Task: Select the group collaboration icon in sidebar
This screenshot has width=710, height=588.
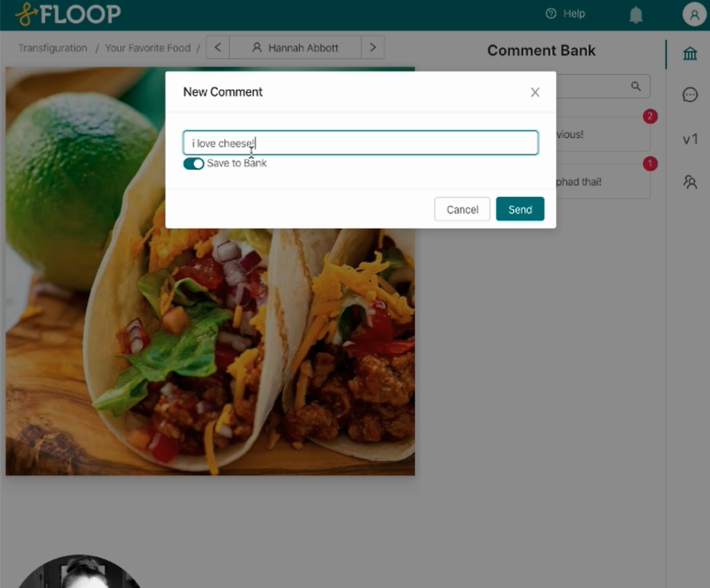Action: (x=690, y=181)
